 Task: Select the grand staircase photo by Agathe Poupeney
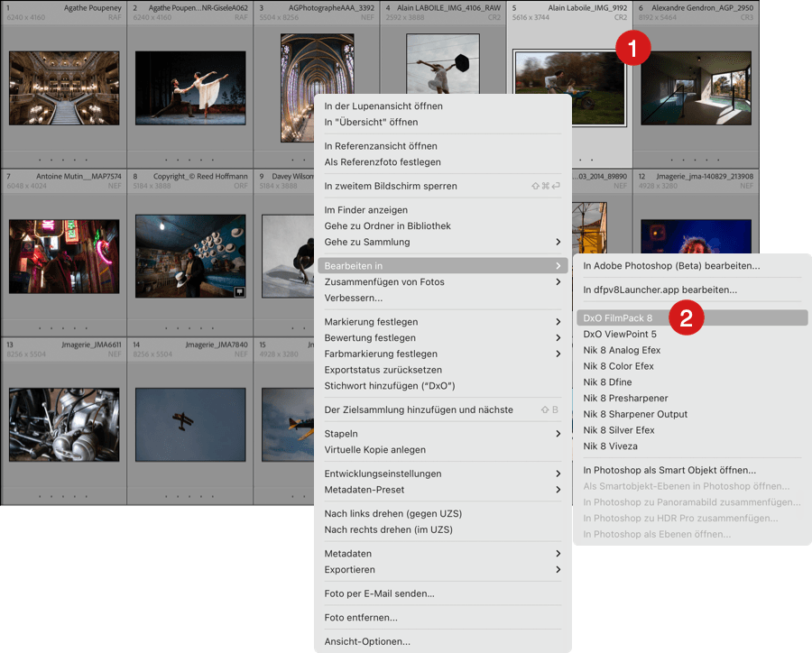(x=64, y=87)
